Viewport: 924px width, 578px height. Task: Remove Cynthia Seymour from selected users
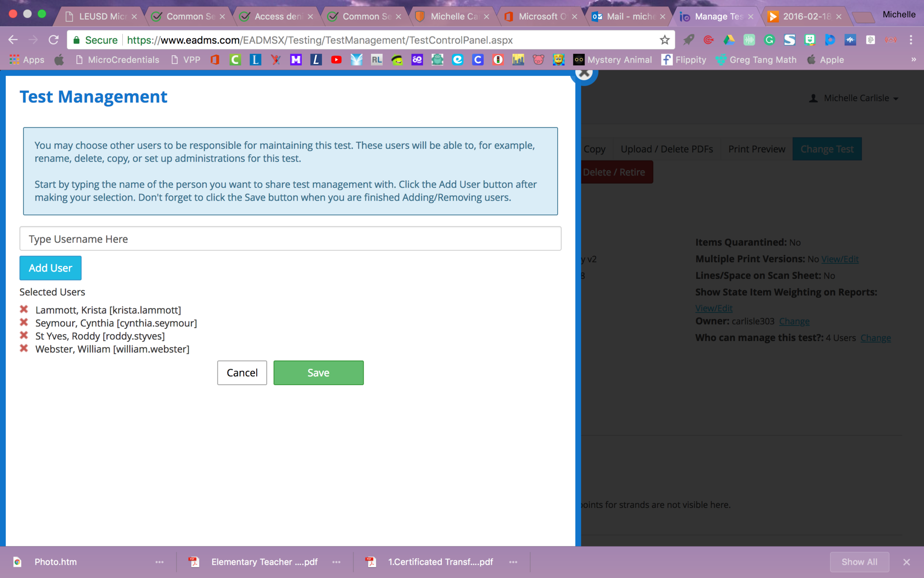[24, 322]
